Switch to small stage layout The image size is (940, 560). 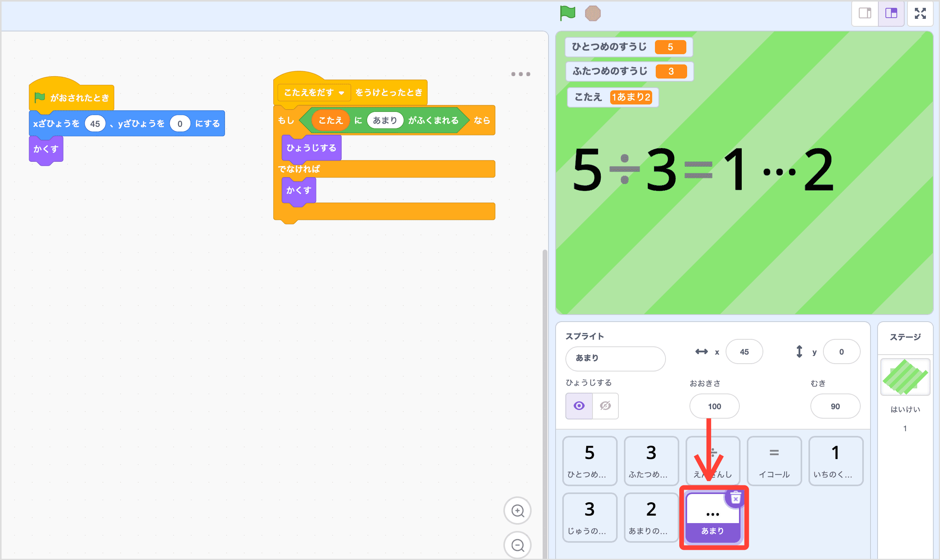[865, 13]
